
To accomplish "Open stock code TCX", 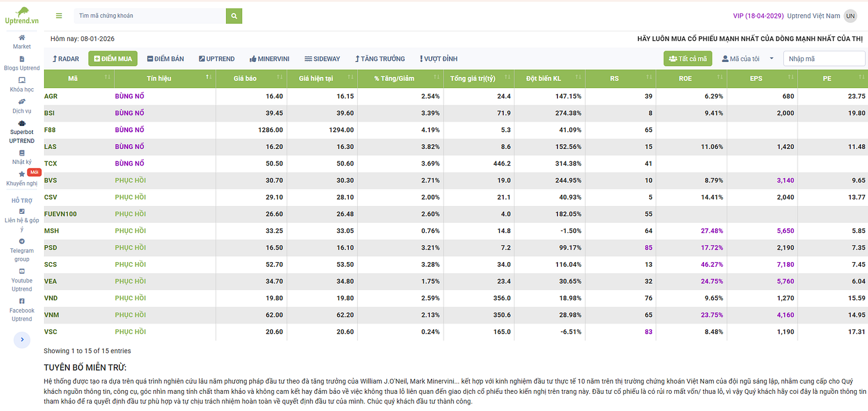I will (51, 163).
